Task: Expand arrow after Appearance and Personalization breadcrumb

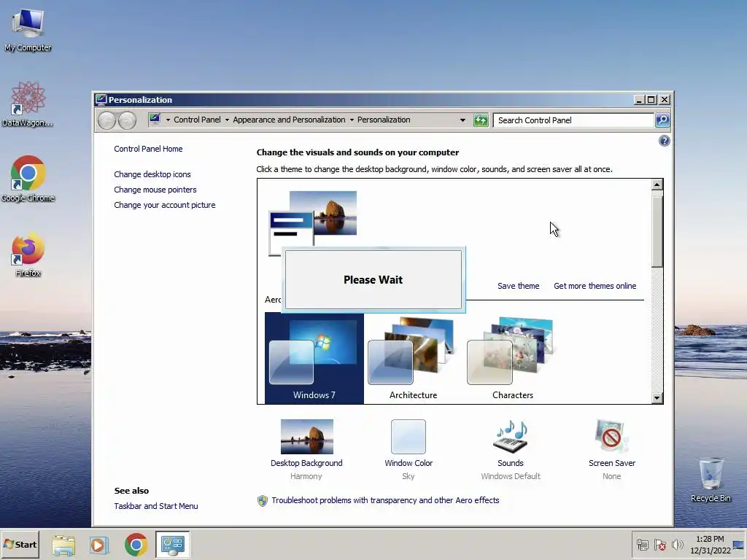Action: click(x=352, y=120)
